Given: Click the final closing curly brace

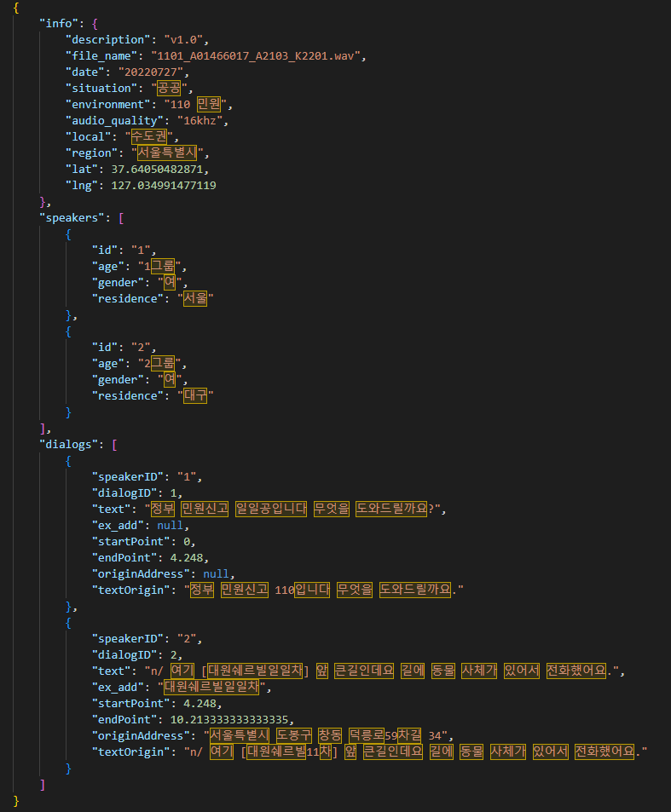Looking at the screenshot, I should point(17,800).
